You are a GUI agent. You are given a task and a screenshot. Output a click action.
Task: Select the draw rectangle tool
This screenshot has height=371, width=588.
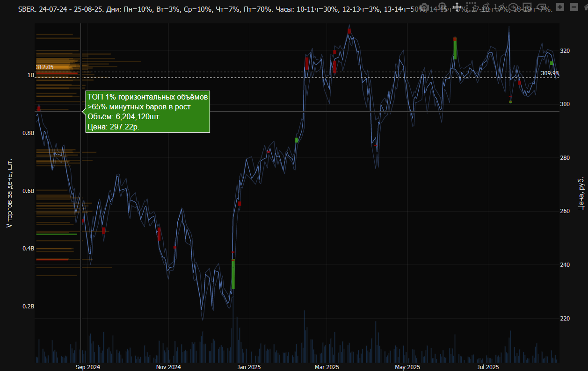(527, 7)
